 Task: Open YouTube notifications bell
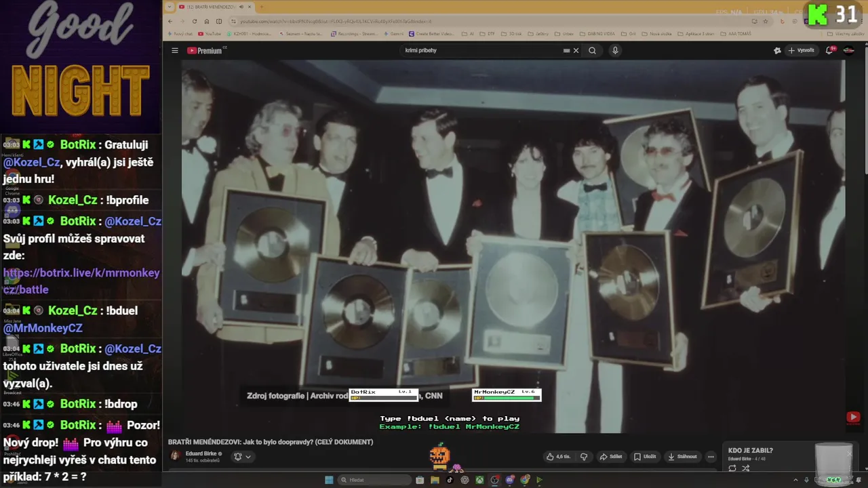click(830, 50)
